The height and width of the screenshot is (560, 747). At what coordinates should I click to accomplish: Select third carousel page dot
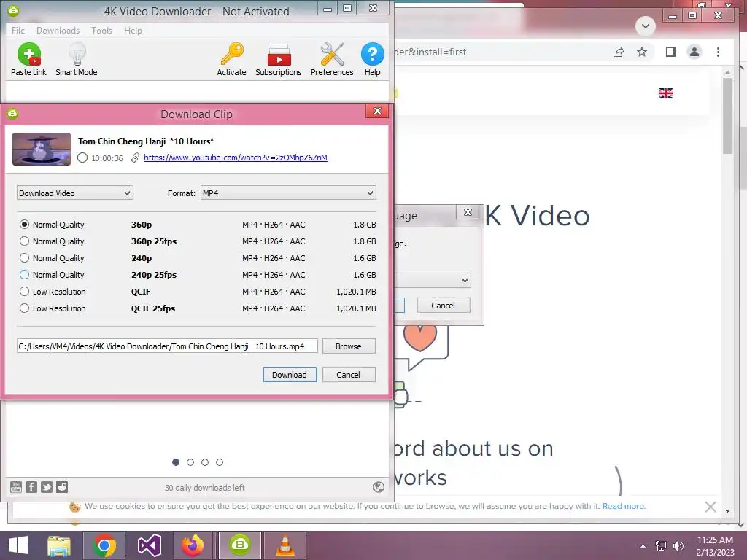tap(205, 462)
